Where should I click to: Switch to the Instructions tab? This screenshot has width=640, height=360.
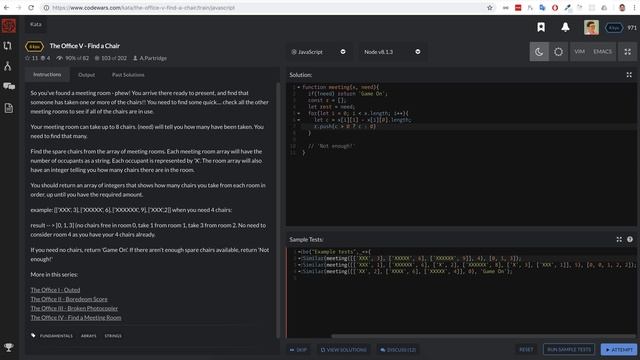[x=47, y=75]
